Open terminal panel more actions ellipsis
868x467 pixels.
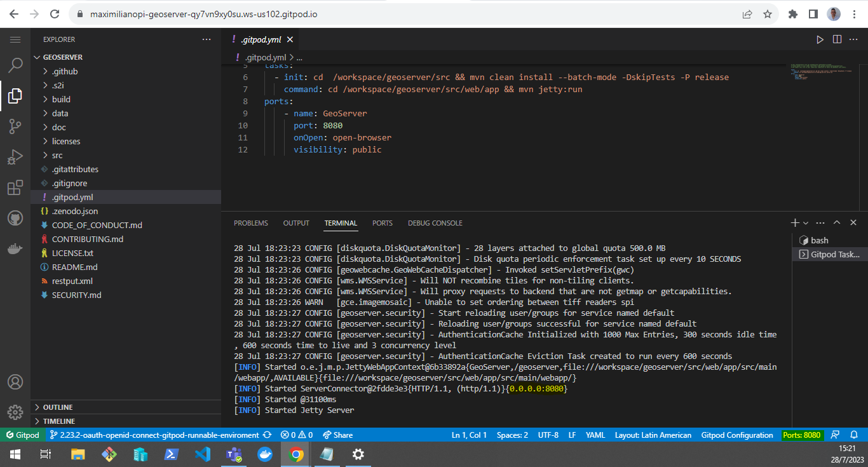820,223
